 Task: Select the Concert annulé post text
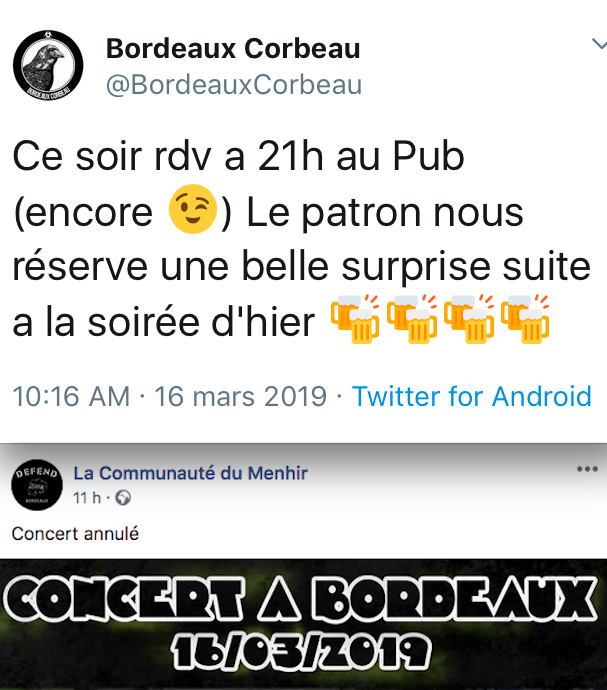click(x=75, y=534)
